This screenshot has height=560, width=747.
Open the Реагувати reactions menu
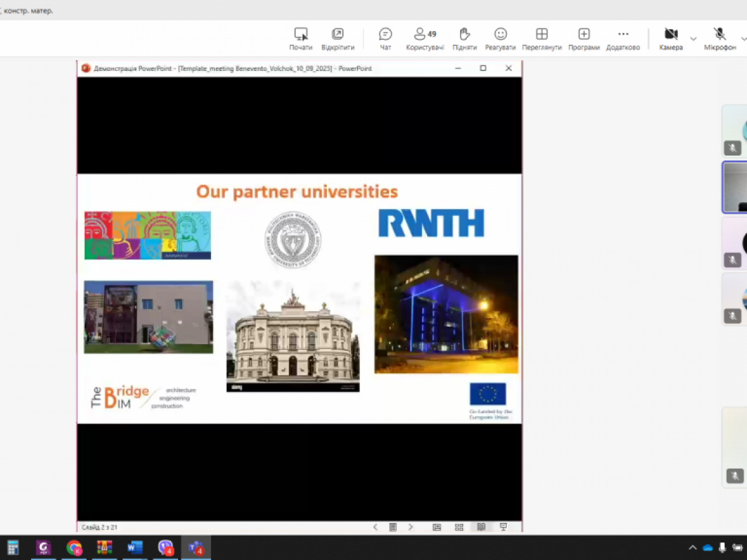pyautogui.click(x=500, y=39)
